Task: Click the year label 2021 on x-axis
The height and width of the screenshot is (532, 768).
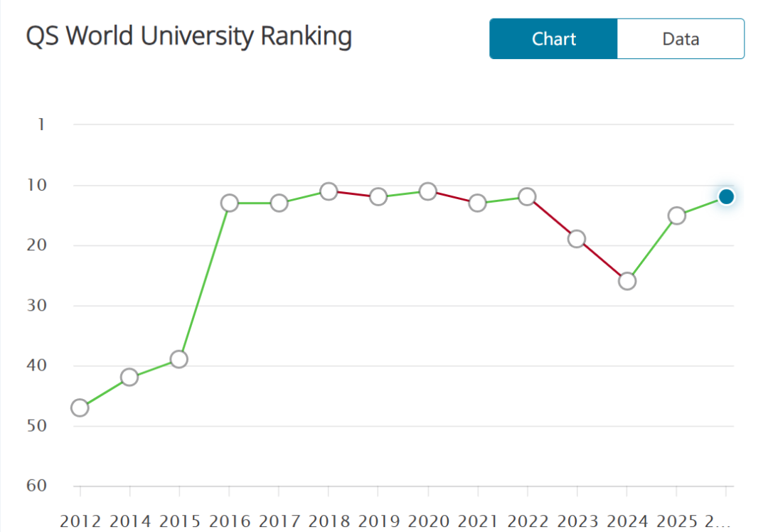Action: click(477, 521)
